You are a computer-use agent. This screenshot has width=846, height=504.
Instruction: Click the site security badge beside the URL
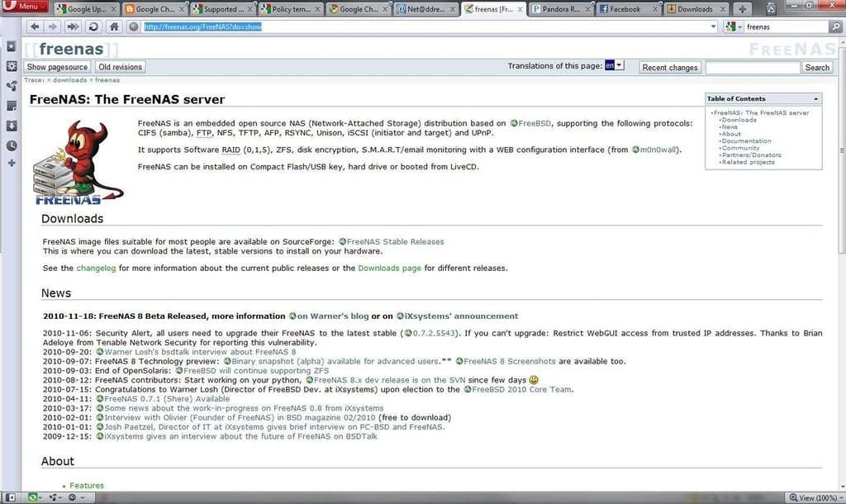[x=133, y=26]
